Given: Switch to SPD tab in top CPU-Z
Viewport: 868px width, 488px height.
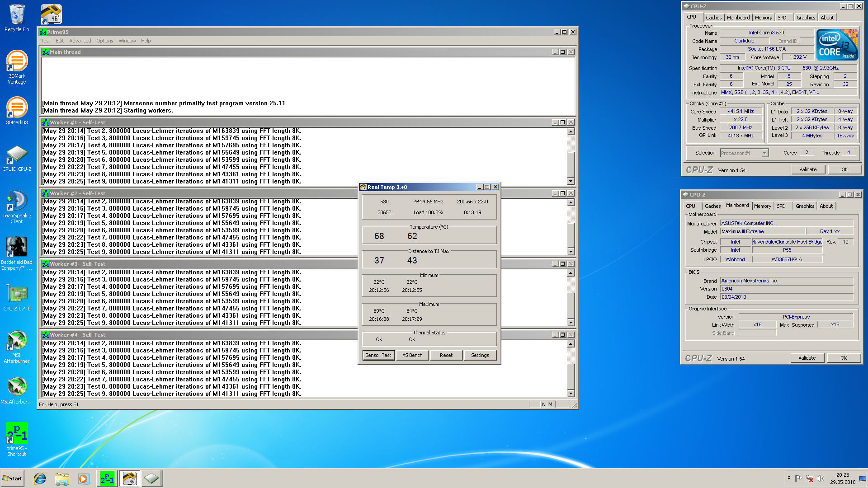Looking at the screenshot, I should coord(782,18).
